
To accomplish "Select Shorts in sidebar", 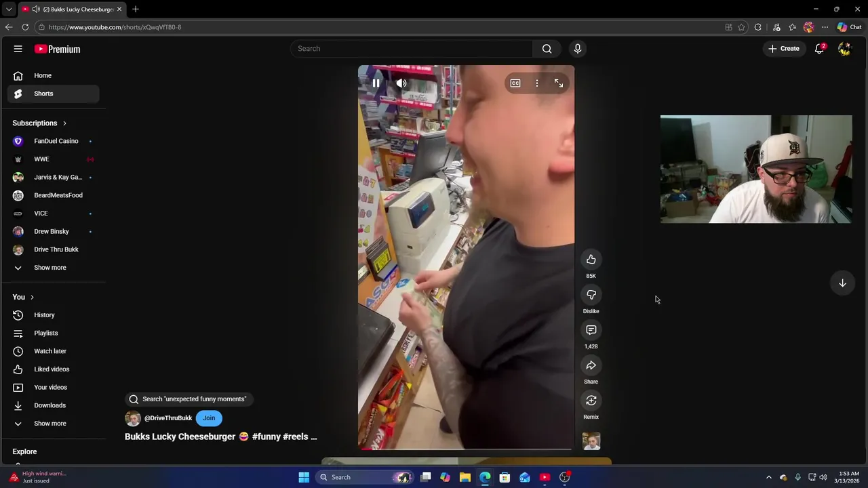I will click(x=53, y=94).
